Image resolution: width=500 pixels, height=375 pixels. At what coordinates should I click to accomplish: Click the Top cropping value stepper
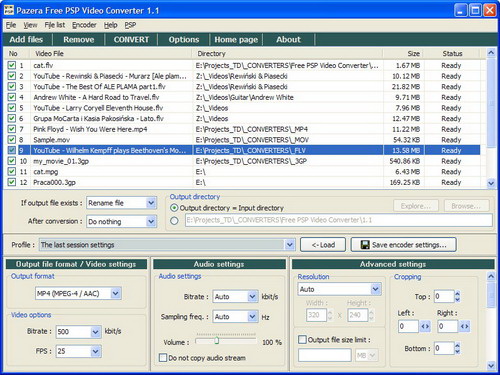[457, 296]
